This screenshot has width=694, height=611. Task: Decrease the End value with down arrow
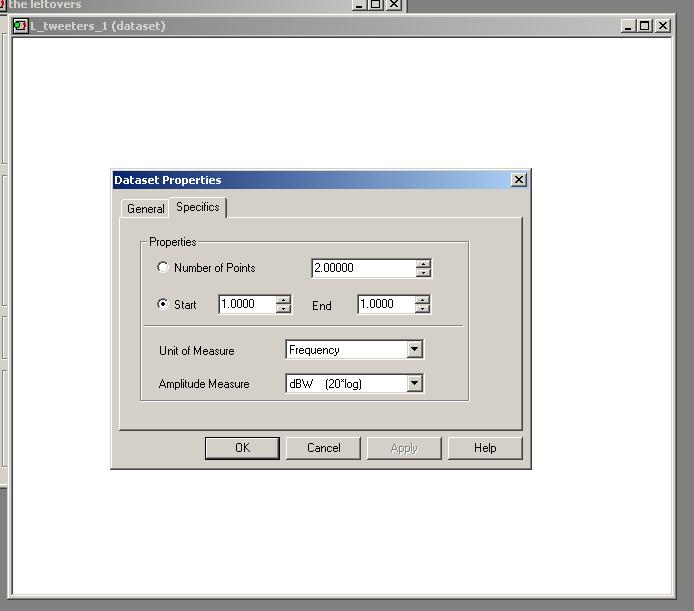[x=423, y=309]
